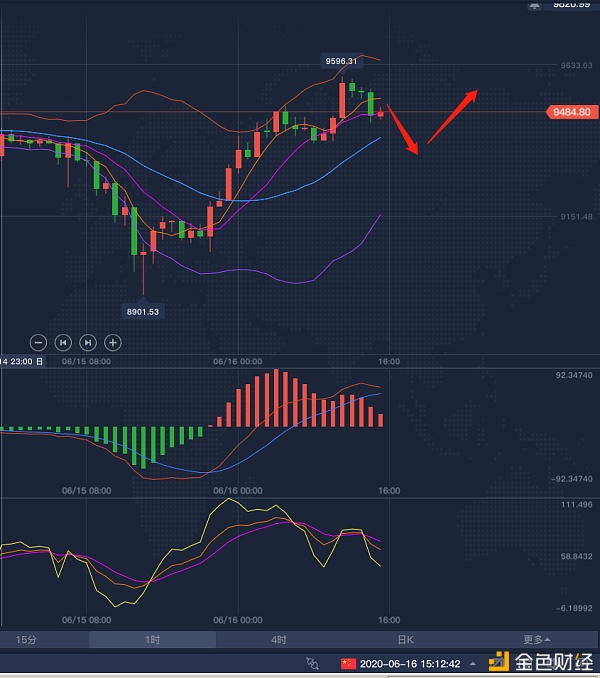The width and height of the screenshot is (600, 678).
Task: Switch to the 15分 timeframe tab
Action: 25,640
